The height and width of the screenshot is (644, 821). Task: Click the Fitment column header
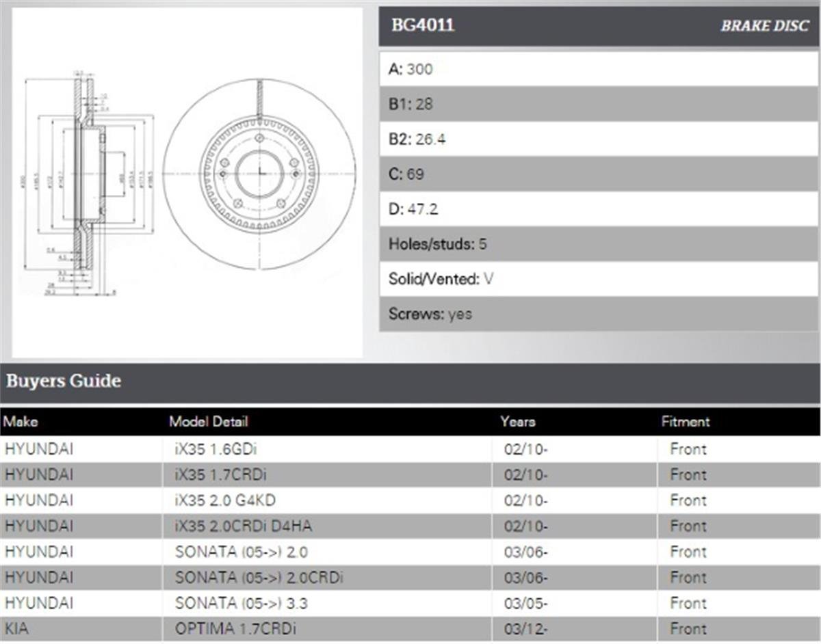coord(686,421)
